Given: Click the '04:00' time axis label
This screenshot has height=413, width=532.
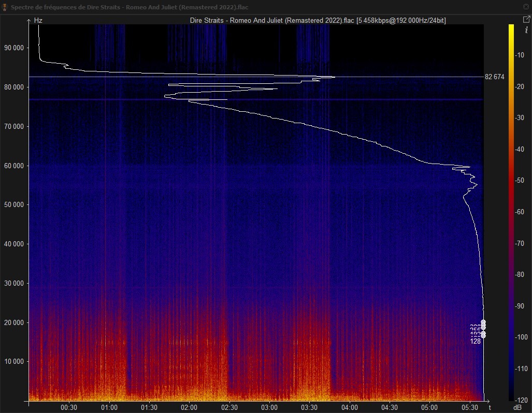Looking at the screenshot, I should pos(350,408).
